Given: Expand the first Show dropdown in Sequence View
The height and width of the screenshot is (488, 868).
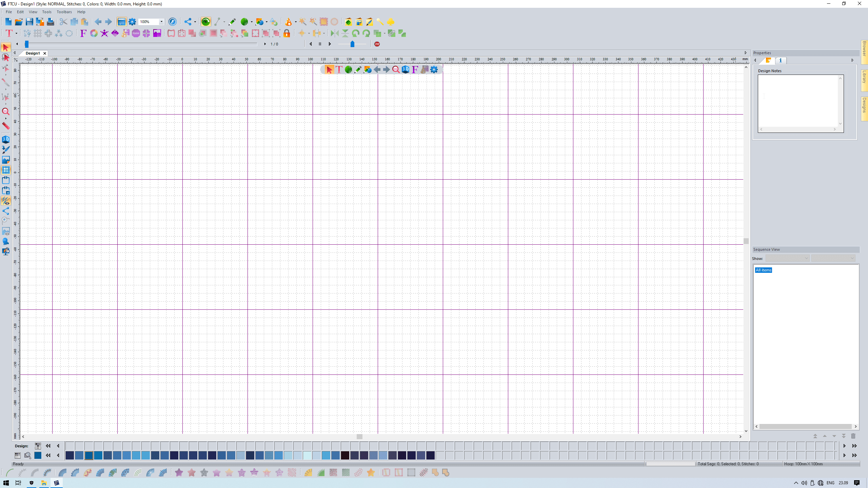Looking at the screenshot, I should (x=787, y=259).
